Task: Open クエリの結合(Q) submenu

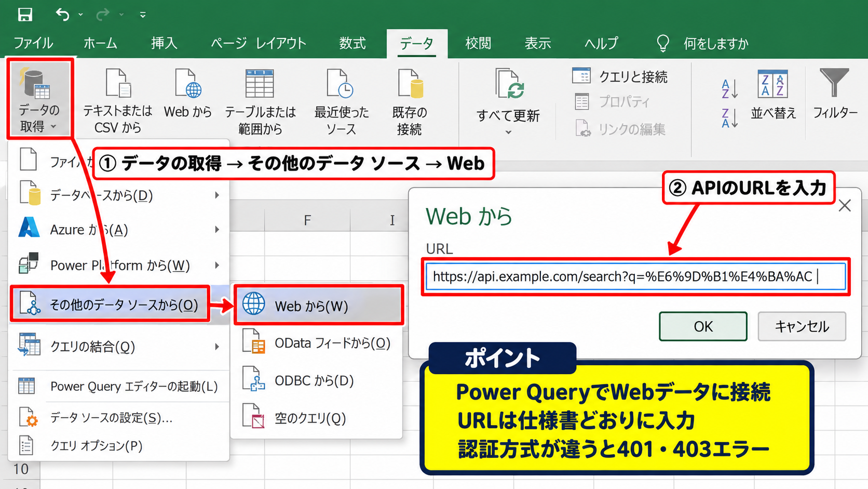Action: [x=118, y=346]
